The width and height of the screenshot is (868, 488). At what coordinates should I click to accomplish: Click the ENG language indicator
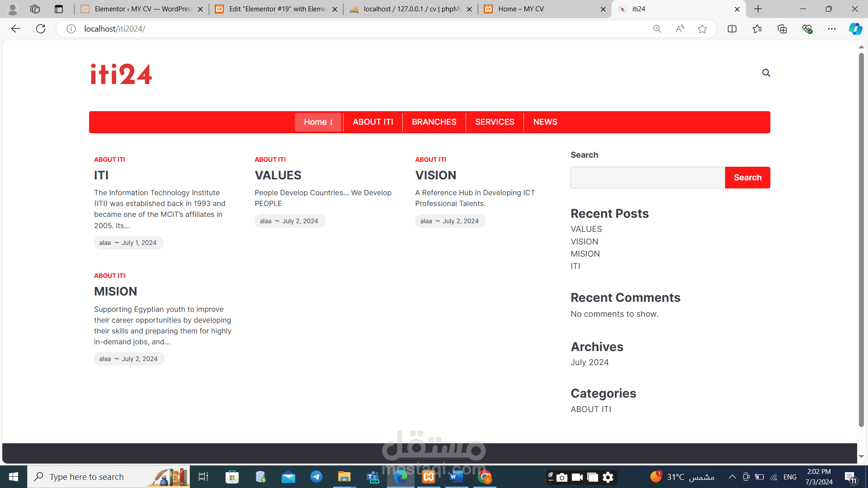[790, 477]
